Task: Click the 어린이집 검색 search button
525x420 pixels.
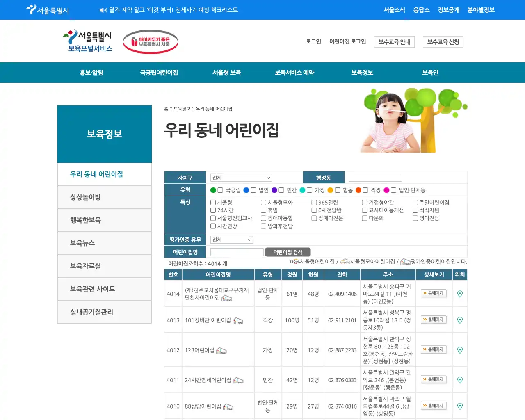Action: [288, 251]
